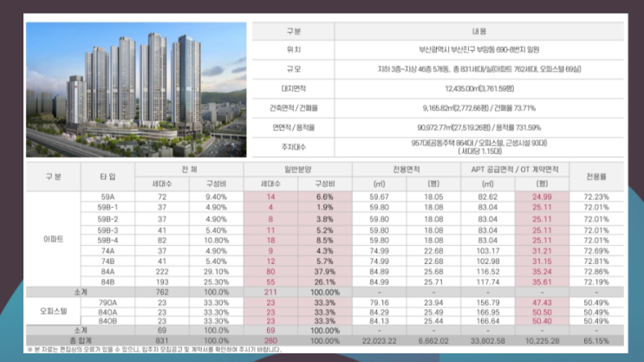This screenshot has width=644, height=362.
Task: Click the 116.52 supply area cell
Action: tap(487, 272)
